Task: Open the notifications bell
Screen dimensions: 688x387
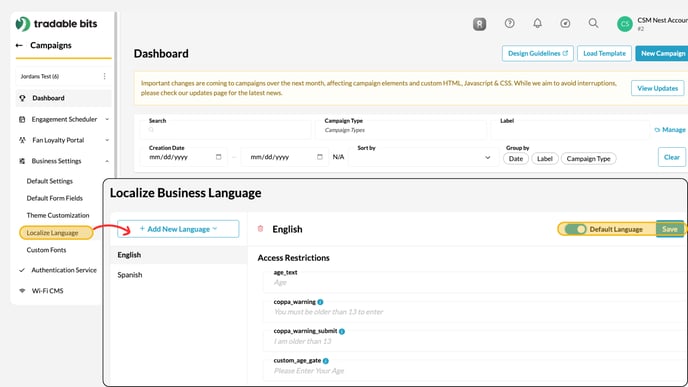Action: pyautogui.click(x=538, y=23)
